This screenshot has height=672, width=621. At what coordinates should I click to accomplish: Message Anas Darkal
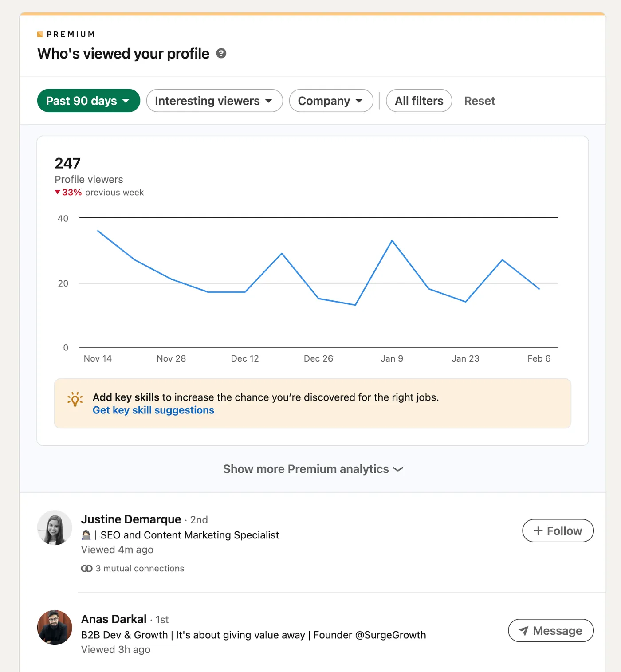click(550, 630)
